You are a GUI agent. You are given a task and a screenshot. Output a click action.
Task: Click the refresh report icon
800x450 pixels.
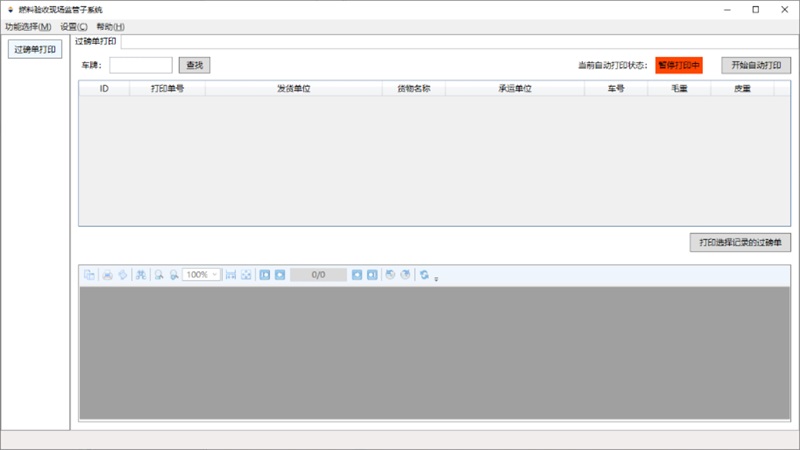pyautogui.click(x=424, y=275)
